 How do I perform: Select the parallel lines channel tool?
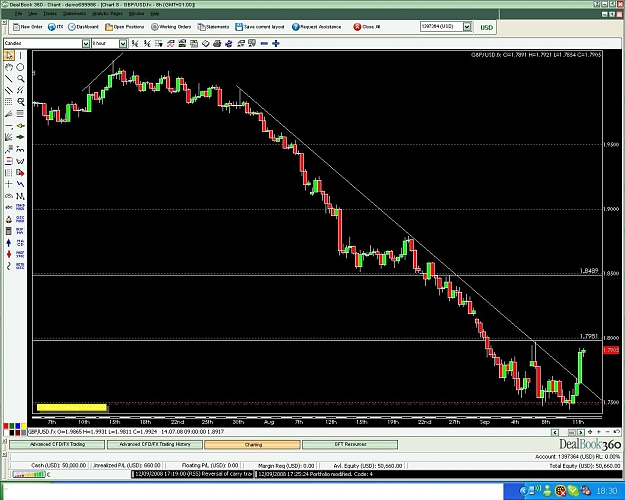[x=9, y=90]
